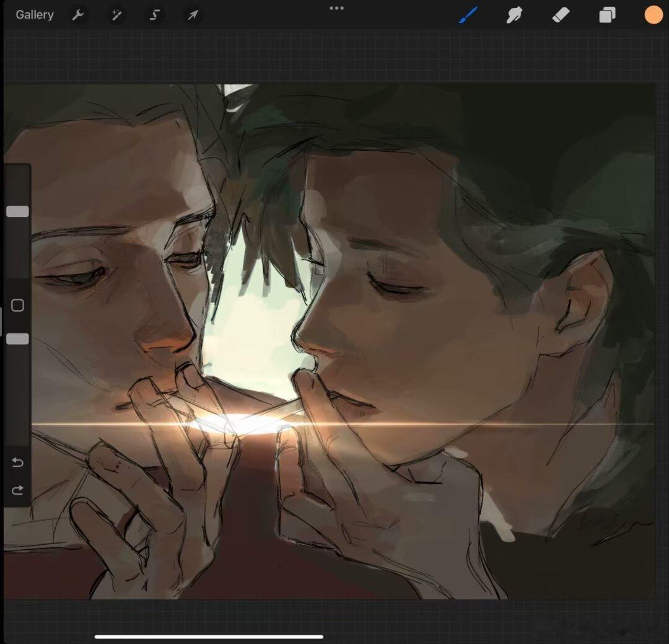669x644 pixels.
Task: Open the Actions wrench menu
Action: (77, 15)
